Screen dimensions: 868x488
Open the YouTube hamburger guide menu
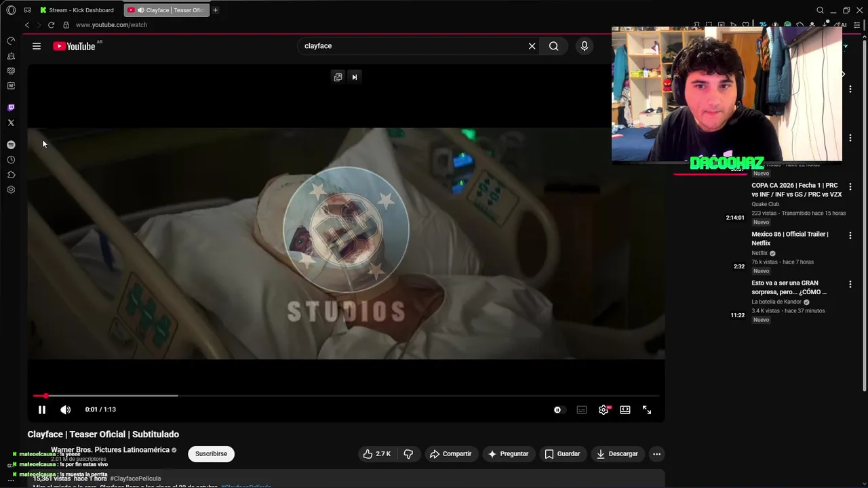[x=37, y=46]
